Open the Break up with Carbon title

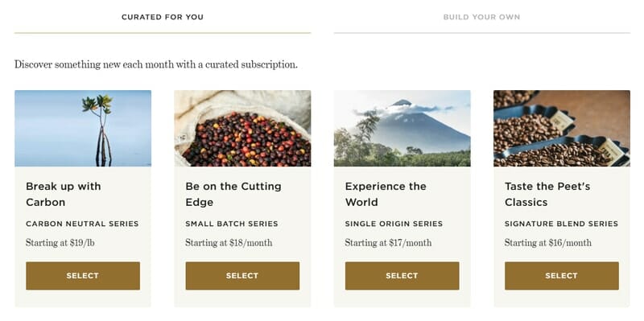64,194
